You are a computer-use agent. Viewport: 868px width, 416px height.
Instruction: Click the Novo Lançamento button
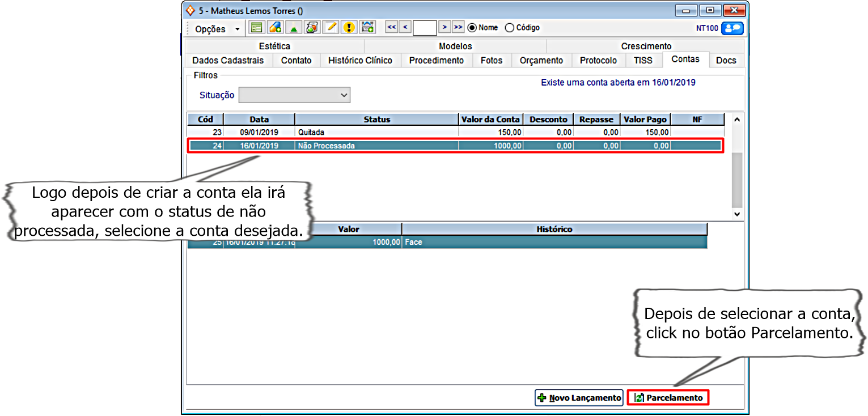point(579,398)
